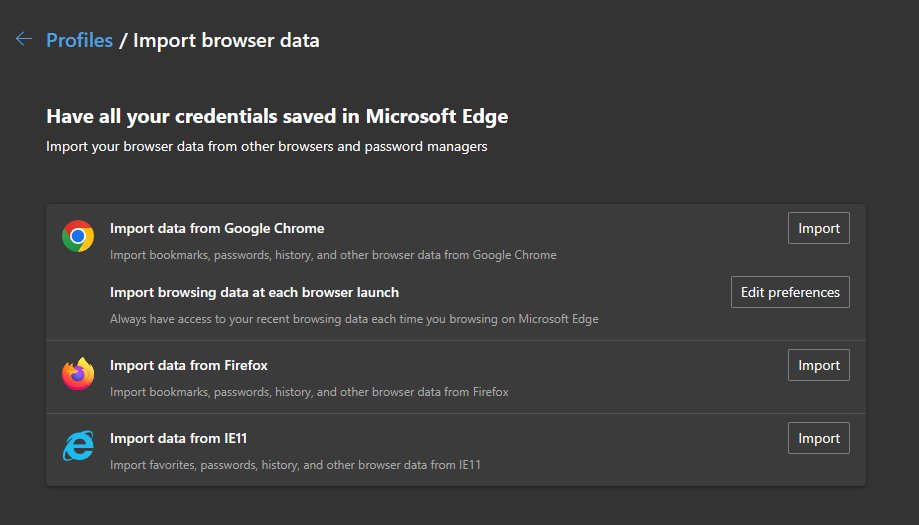Click the 'Have all your credentials saved' heading
919x525 pixels.
277,116
